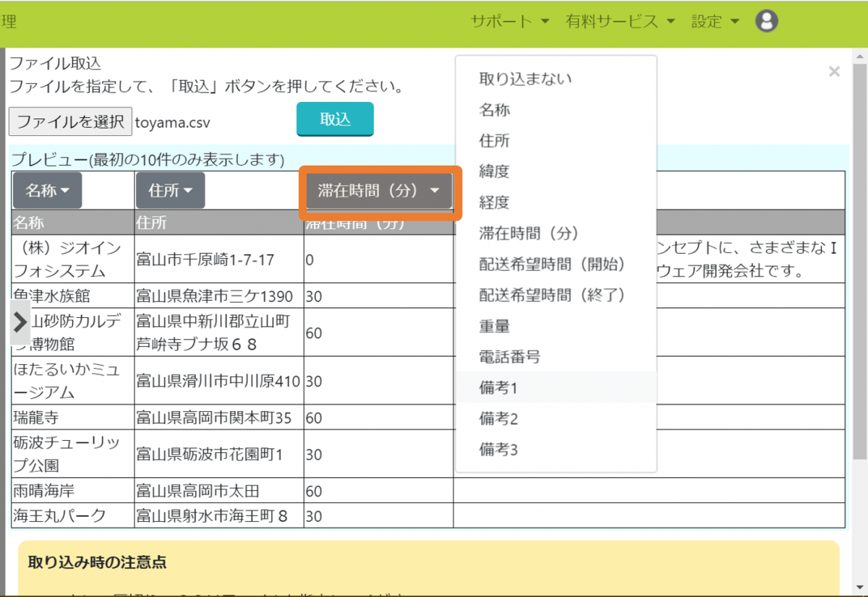Open the サポート menu
Viewport: 868px width, 597px height.
(510, 21)
